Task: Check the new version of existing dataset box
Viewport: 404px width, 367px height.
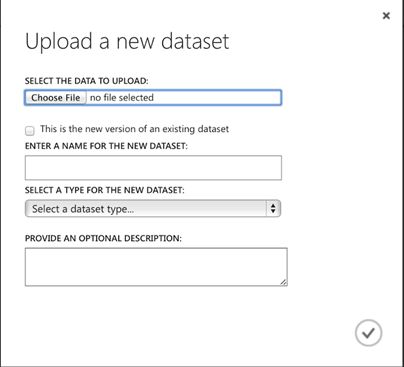Action: [30, 131]
